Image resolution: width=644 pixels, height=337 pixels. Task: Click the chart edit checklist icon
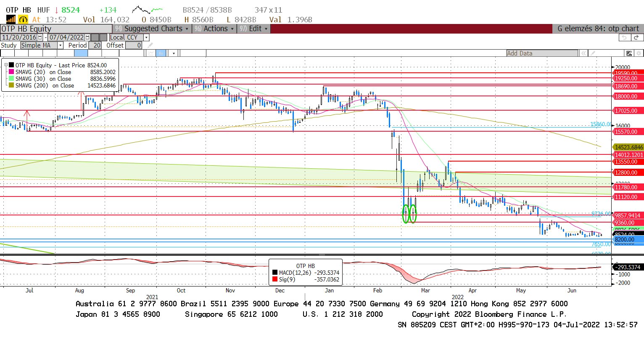coord(629,53)
